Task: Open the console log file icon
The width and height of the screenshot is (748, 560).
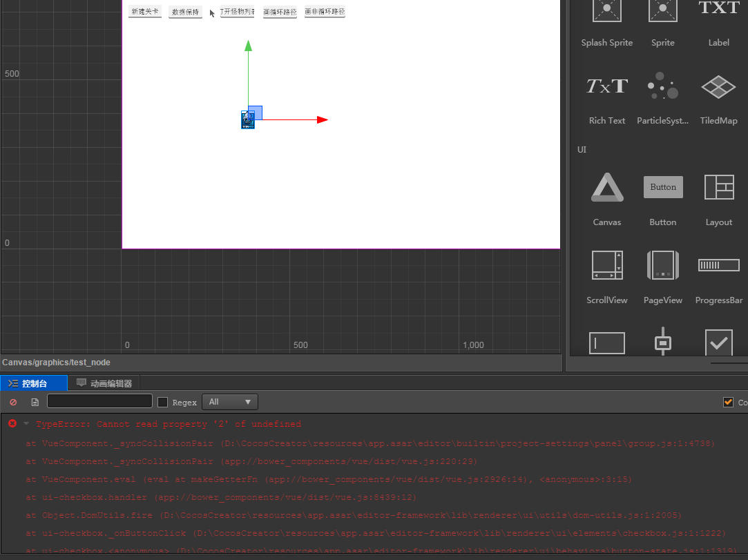Action: click(35, 402)
